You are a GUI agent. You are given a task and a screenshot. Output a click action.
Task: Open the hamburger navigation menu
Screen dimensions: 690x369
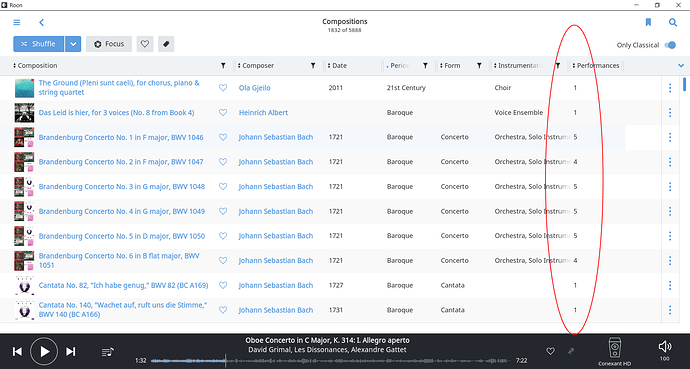click(x=17, y=22)
